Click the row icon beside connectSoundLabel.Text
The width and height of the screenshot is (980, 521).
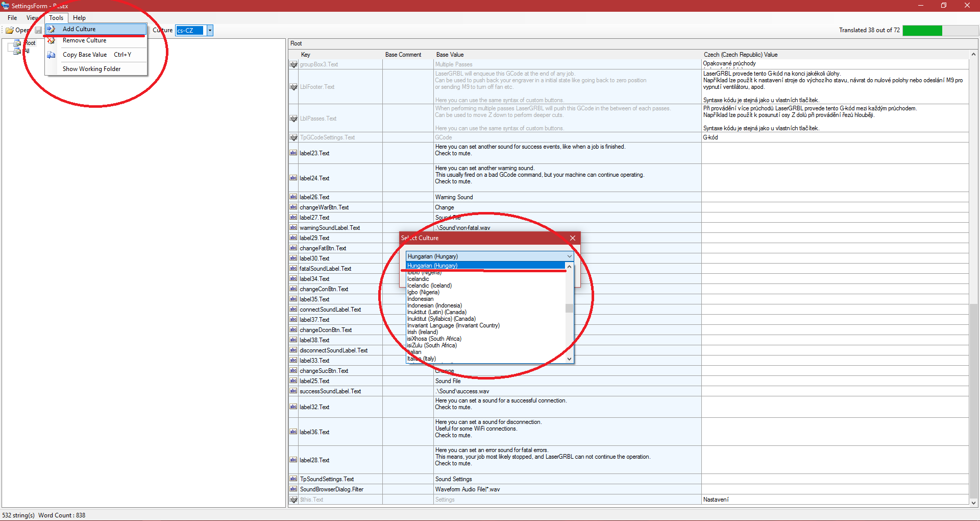[293, 309]
